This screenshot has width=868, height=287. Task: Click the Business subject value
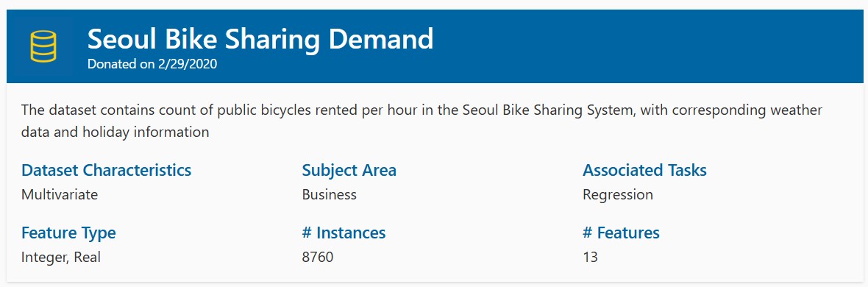pos(330,194)
